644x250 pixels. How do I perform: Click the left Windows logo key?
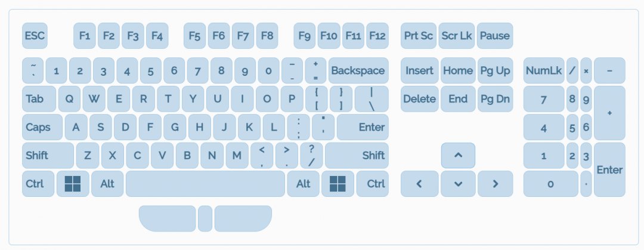pos(73,184)
